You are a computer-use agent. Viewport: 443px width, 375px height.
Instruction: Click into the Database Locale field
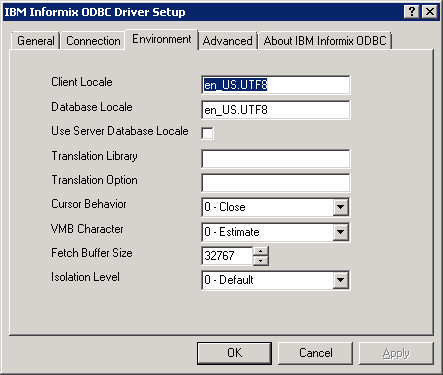(276, 110)
